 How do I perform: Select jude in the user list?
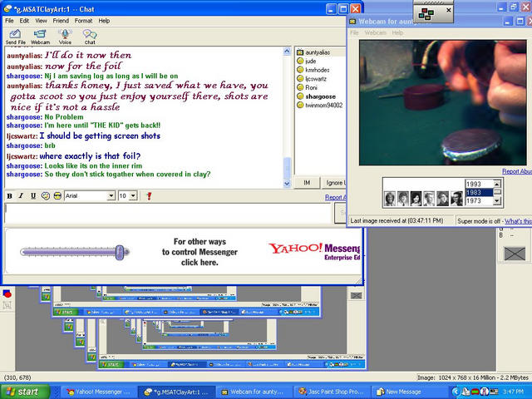tap(310, 61)
